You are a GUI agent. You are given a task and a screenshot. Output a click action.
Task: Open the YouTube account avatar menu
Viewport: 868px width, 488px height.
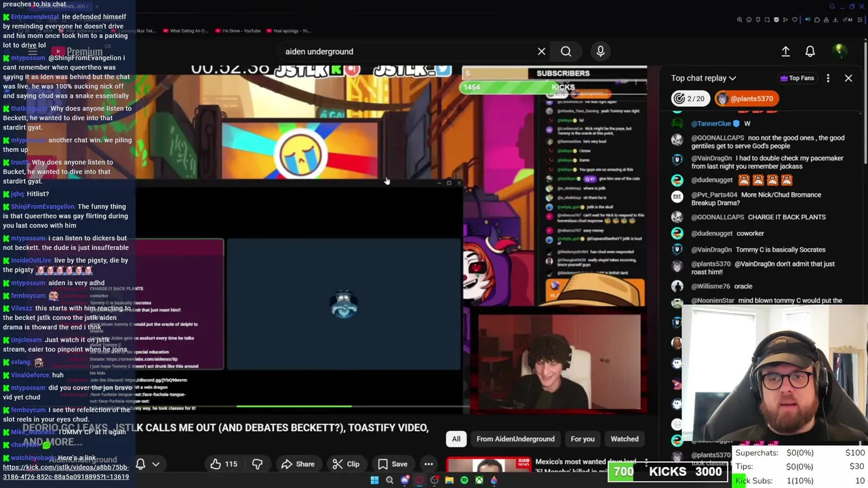coord(840,52)
